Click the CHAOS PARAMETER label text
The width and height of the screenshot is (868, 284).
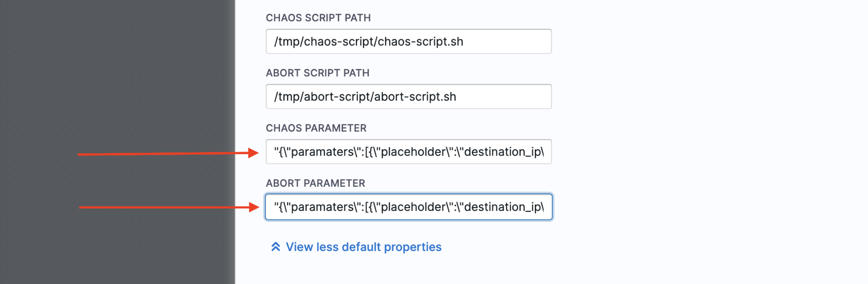tap(316, 128)
